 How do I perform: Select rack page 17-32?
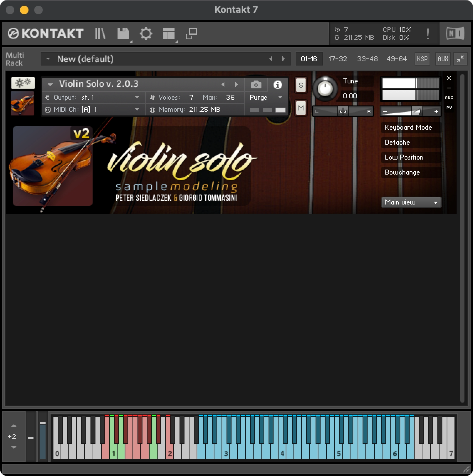point(338,59)
